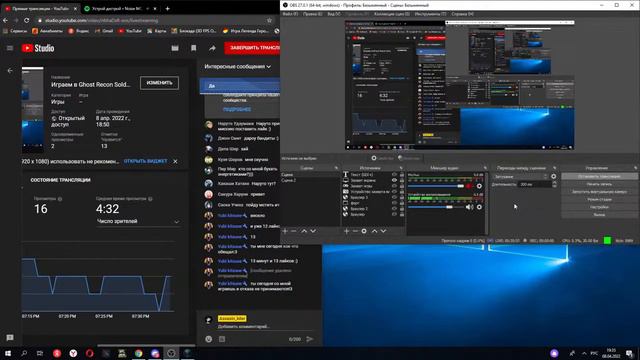The image size is (640, 360).
Task: Remove selected scene with minus in OBS Scenes
Action: 293,231
